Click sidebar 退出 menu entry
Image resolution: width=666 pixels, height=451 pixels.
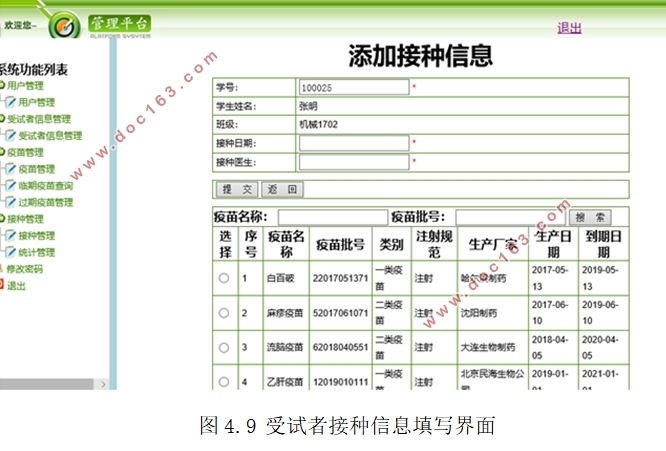16,286
